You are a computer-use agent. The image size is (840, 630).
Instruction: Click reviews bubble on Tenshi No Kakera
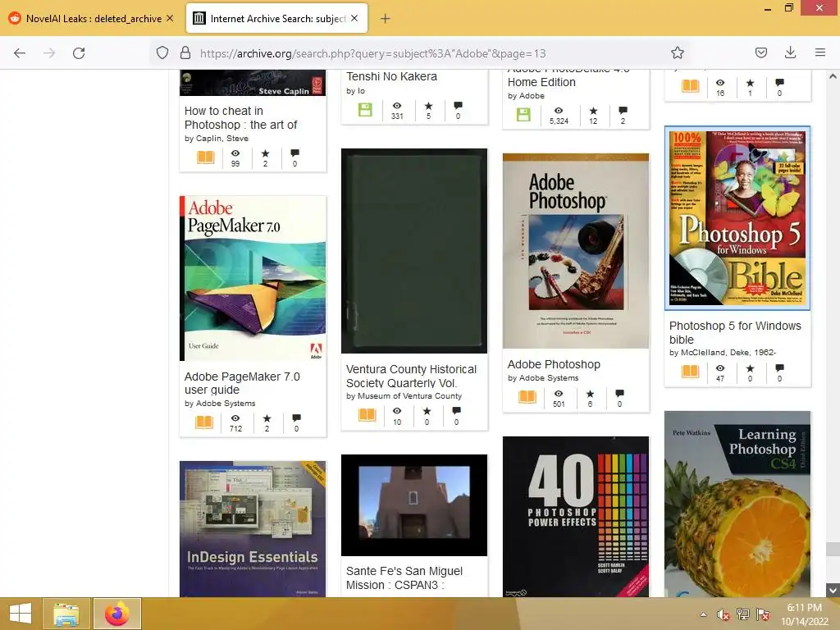tap(458, 106)
